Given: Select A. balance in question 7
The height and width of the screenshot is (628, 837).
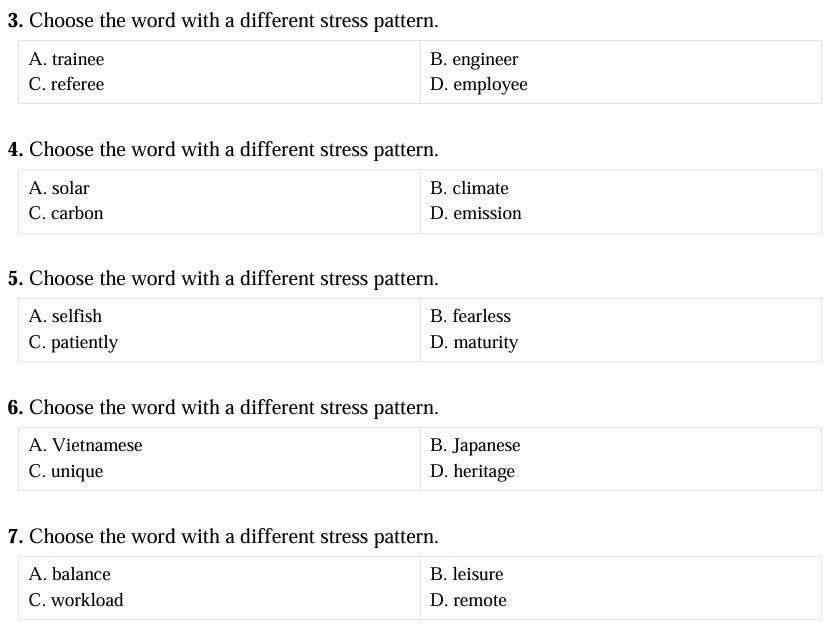Looking at the screenshot, I should 70,575.
